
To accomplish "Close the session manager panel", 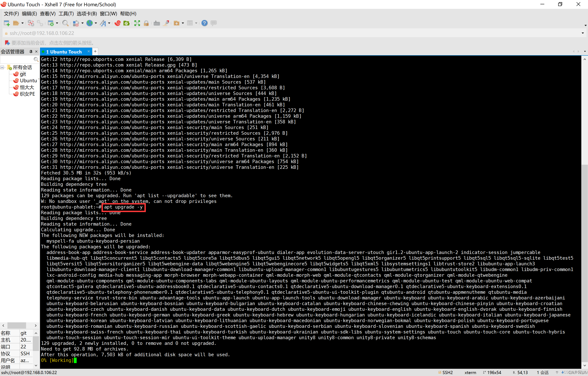I will pyautogui.click(x=36, y=52).
